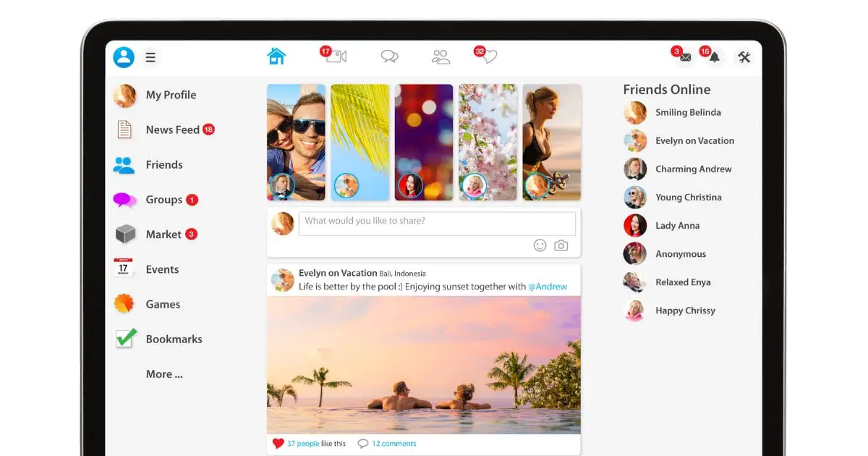Go to the Home feed icon
868x456 pixels.
tap(276, 56)
